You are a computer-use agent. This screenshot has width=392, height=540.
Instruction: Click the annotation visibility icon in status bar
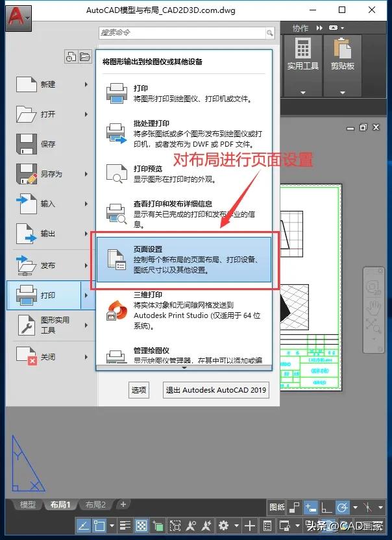[191, 526]
